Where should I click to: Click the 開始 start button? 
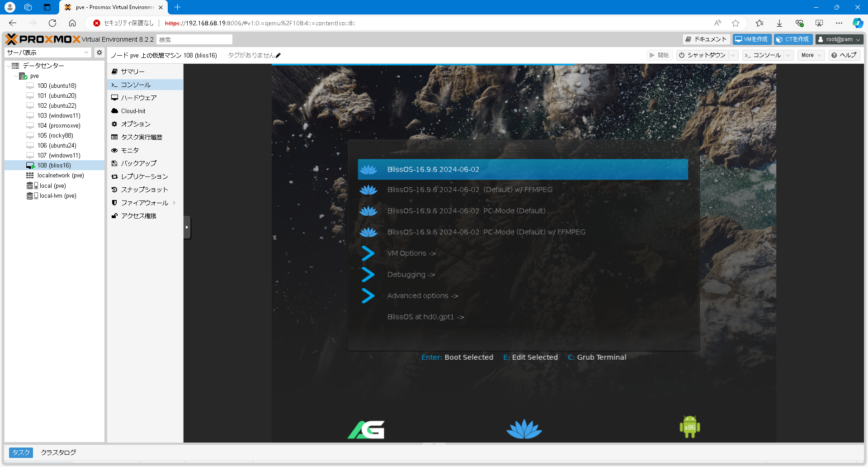[x=659, y=55]
